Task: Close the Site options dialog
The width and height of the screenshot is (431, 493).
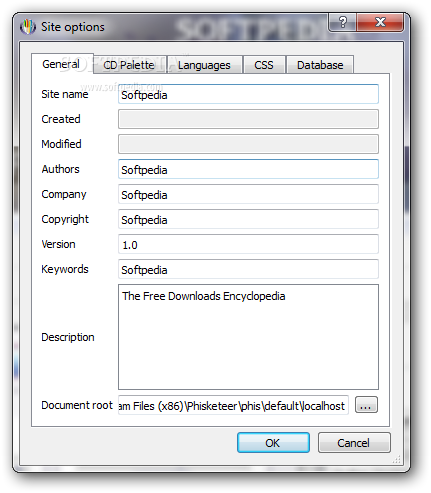Action: [380, 22]
